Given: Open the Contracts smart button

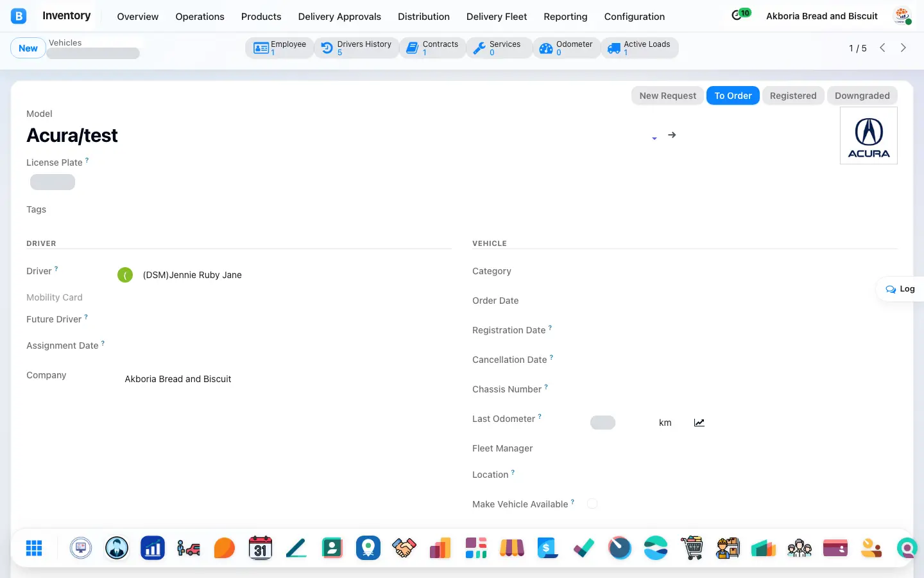Looking at the screenshot, I should point(432,48).
